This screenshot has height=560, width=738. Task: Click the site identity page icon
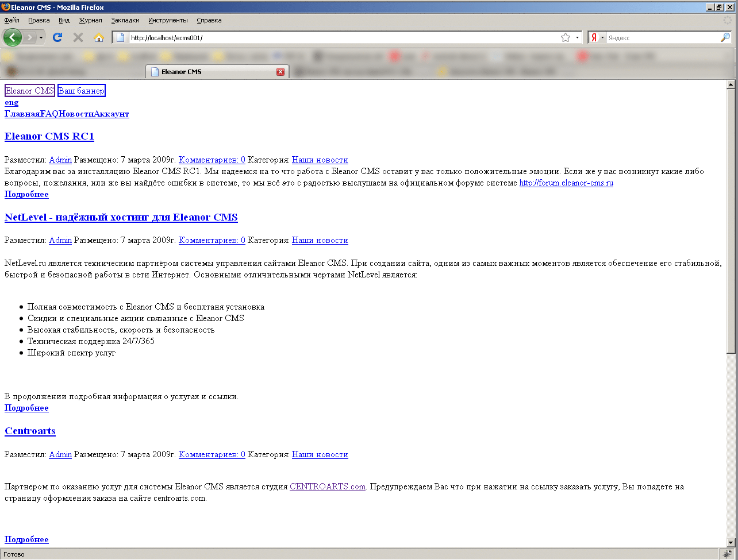point(121,37)
